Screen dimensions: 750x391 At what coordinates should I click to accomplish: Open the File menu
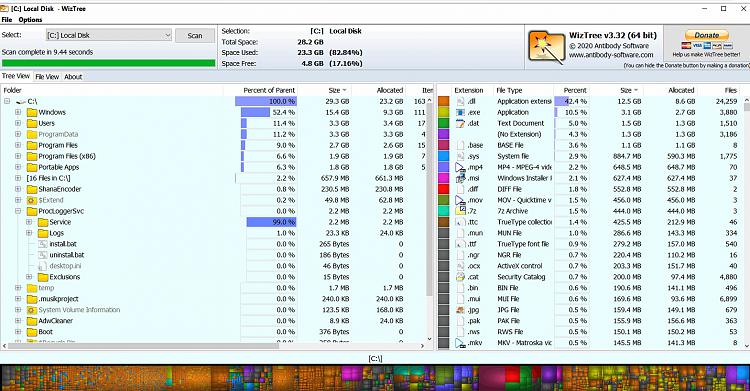click(x=7, y=20)
